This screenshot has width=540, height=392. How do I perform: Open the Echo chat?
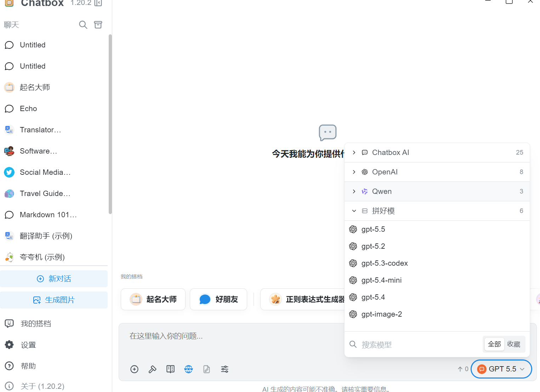coord(54,109)
